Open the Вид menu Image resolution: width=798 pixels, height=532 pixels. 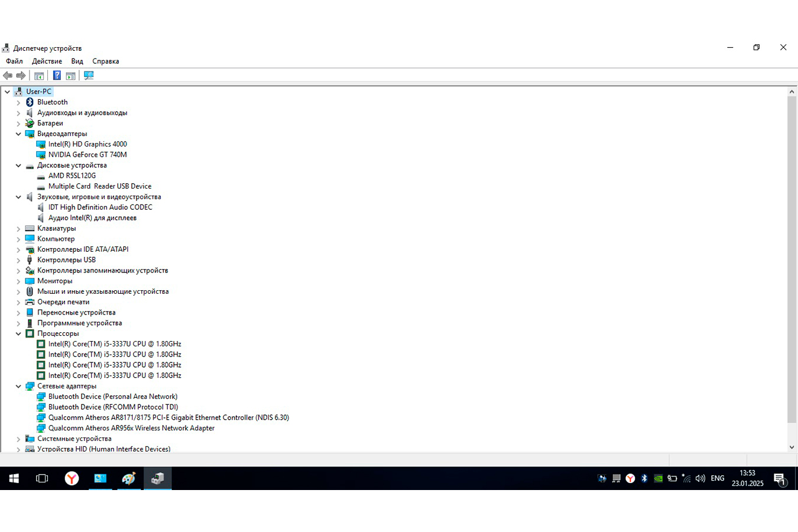coord(77,61)
